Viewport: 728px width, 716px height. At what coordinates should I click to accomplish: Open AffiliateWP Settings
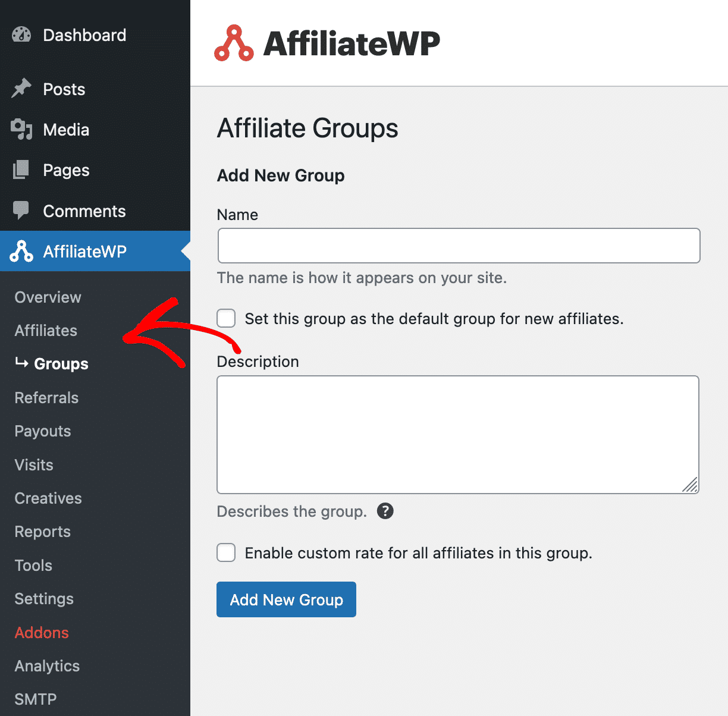(44, 599)
